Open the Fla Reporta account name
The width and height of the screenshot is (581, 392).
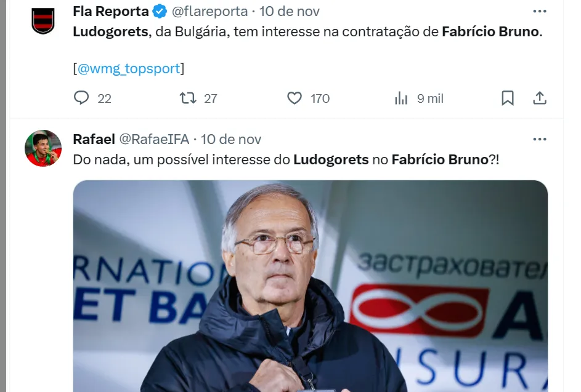pos(111,12)
